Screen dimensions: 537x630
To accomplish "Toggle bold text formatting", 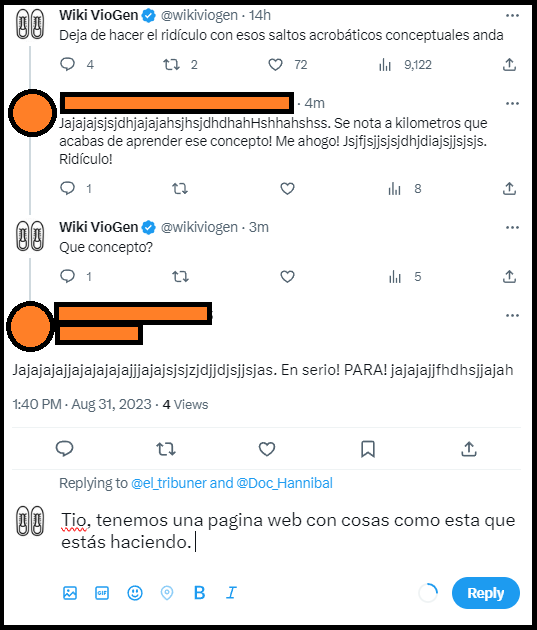I will point(199,593).
